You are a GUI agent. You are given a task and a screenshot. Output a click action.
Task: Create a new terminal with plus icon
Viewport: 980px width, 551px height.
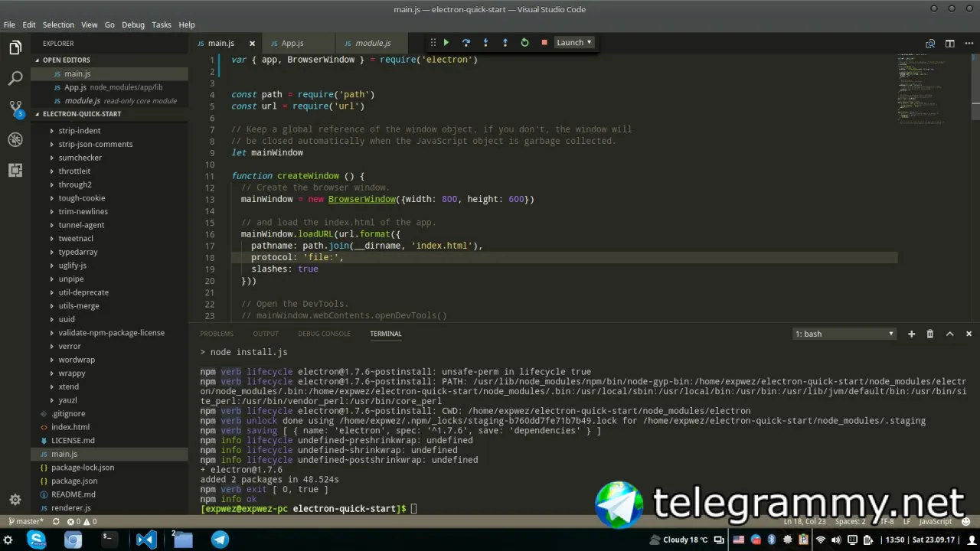click(911, 334)
